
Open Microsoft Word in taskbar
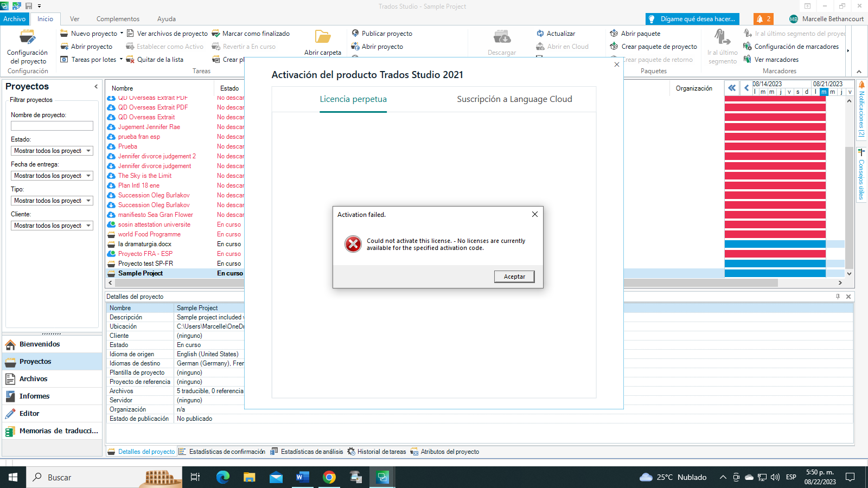pyautogui.click(x=302, y=477)
